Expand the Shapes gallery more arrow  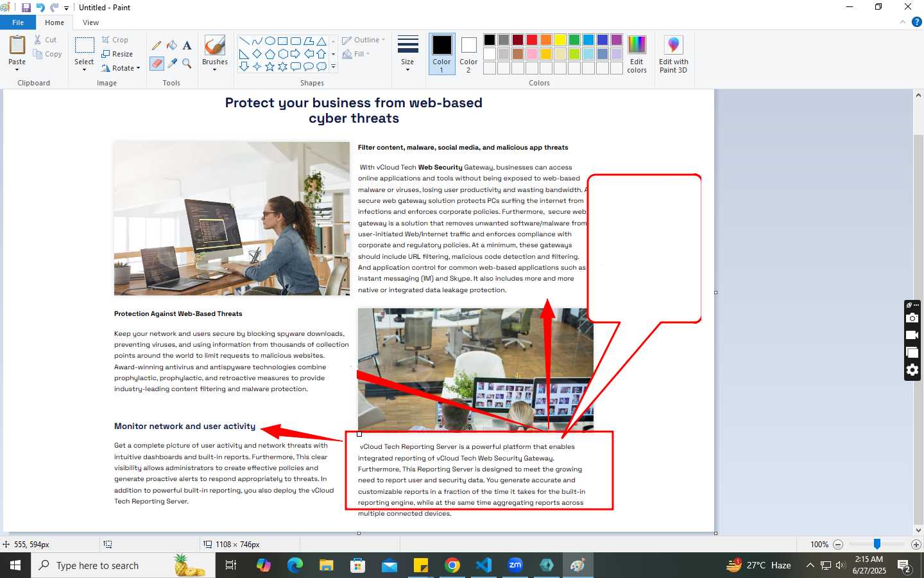(333, 66)
